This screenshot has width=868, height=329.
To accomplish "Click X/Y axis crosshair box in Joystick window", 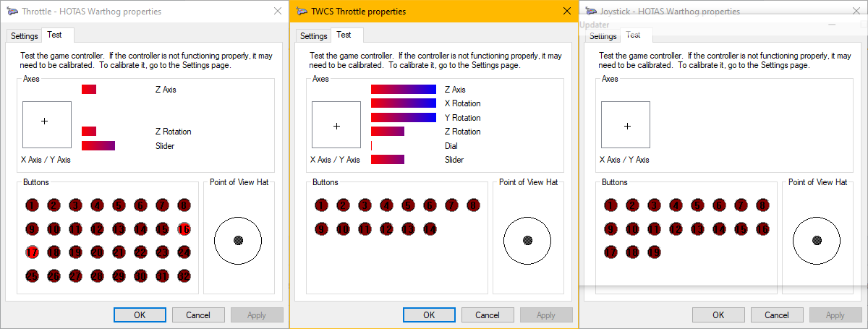I will [626, 126].
